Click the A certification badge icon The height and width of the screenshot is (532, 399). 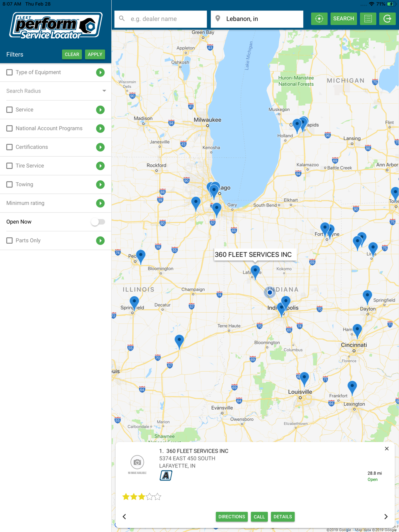click(x=166, y=475)
